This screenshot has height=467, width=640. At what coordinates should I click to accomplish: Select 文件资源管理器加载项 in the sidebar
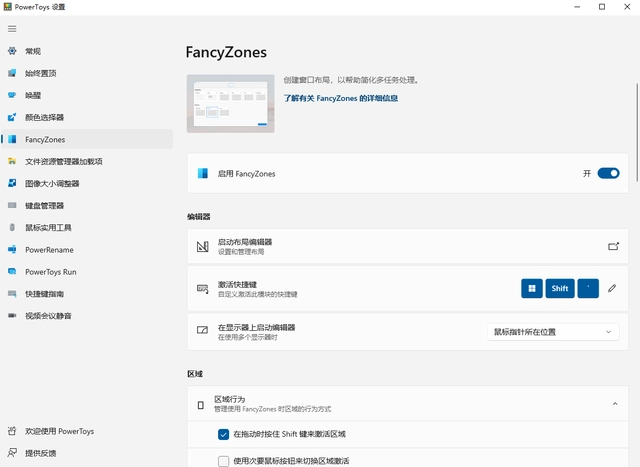click(x=87, y=161)
